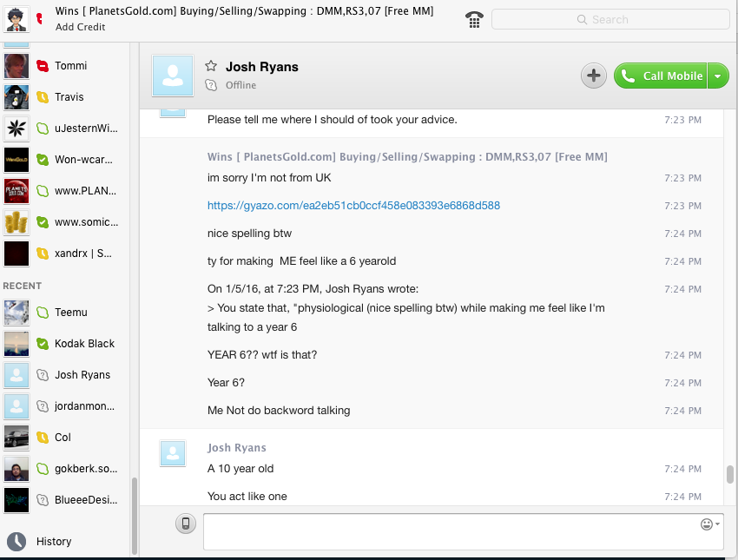This screenshot has height=560, width=738.
Task: Star Josh Ryans as favorite
Action: pos(211,66)
